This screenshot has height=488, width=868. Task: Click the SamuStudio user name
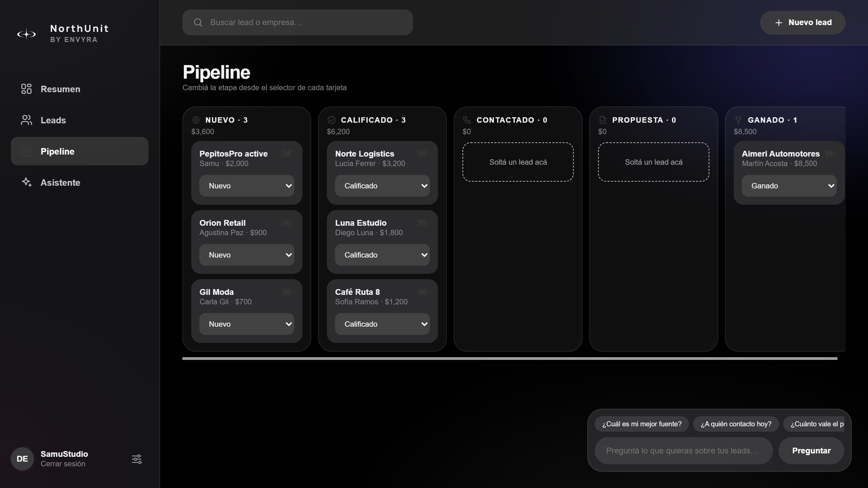(64, 454)
